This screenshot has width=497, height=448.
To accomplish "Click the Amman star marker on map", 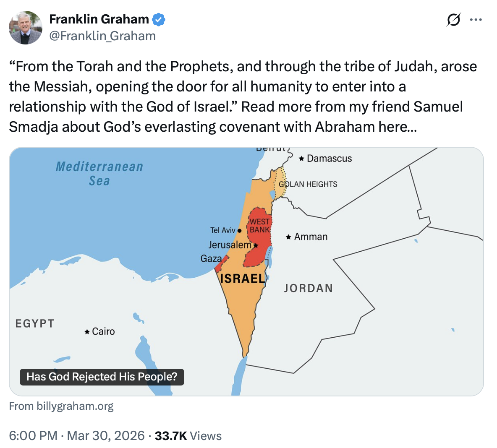I will [x=288, y=237].
